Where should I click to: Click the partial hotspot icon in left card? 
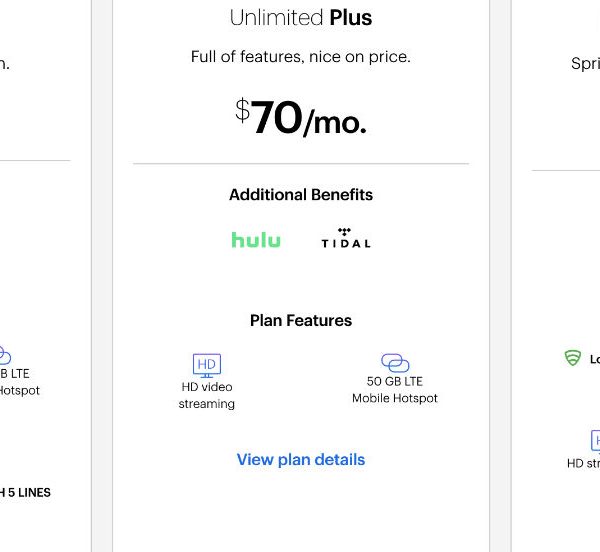[x=4, y=356]
